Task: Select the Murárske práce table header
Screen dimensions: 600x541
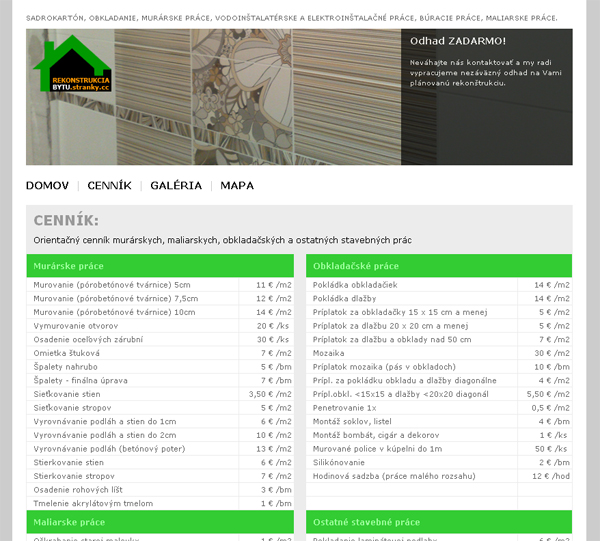Action: click(160, 266)
